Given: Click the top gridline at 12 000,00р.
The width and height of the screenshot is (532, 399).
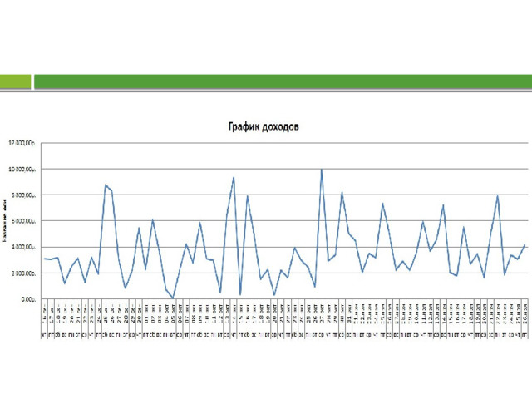Looking at the screenshot, I should coord(283,143).
